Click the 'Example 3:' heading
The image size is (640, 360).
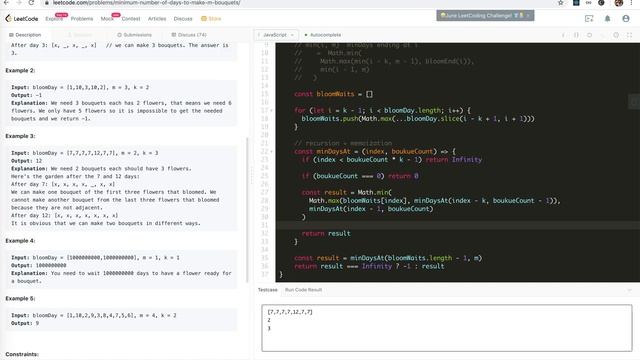[20, 136]
